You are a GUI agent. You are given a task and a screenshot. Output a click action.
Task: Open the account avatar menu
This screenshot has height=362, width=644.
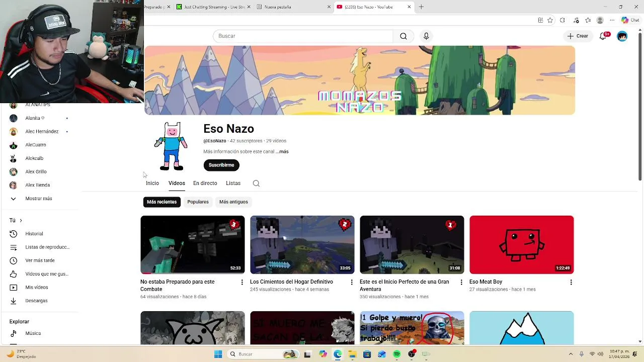click(622, 36)
